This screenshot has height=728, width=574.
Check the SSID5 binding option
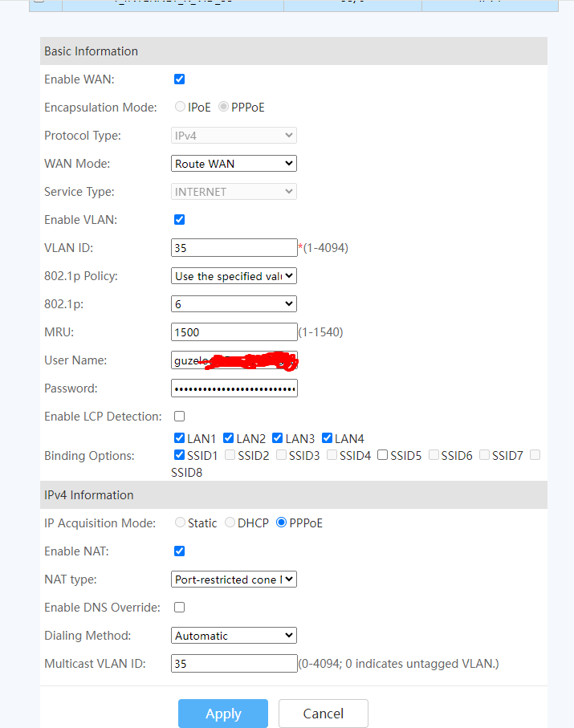tap(384, 455)
